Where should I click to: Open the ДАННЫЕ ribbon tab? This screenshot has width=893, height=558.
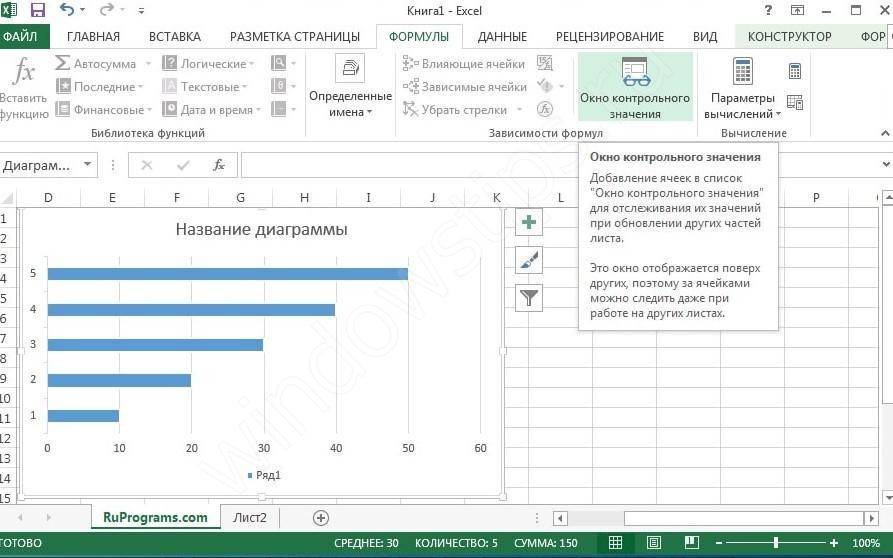coord(502,37)
